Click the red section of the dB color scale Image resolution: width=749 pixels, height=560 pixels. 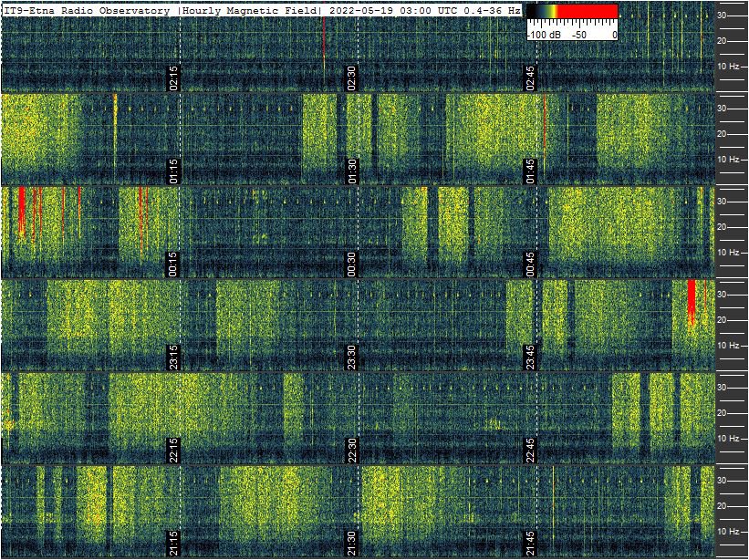click(586, 11)
